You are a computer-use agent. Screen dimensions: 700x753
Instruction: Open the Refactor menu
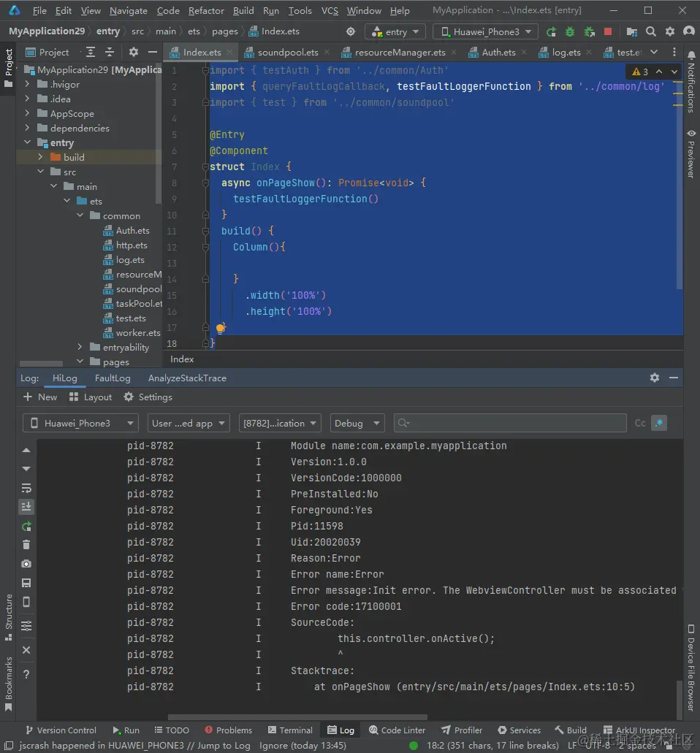(205, 10)
